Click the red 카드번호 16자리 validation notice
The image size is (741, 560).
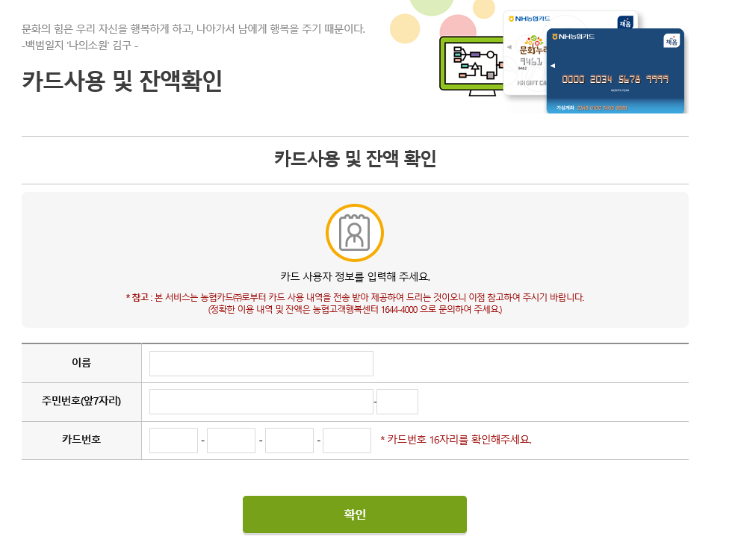point(456,440)
